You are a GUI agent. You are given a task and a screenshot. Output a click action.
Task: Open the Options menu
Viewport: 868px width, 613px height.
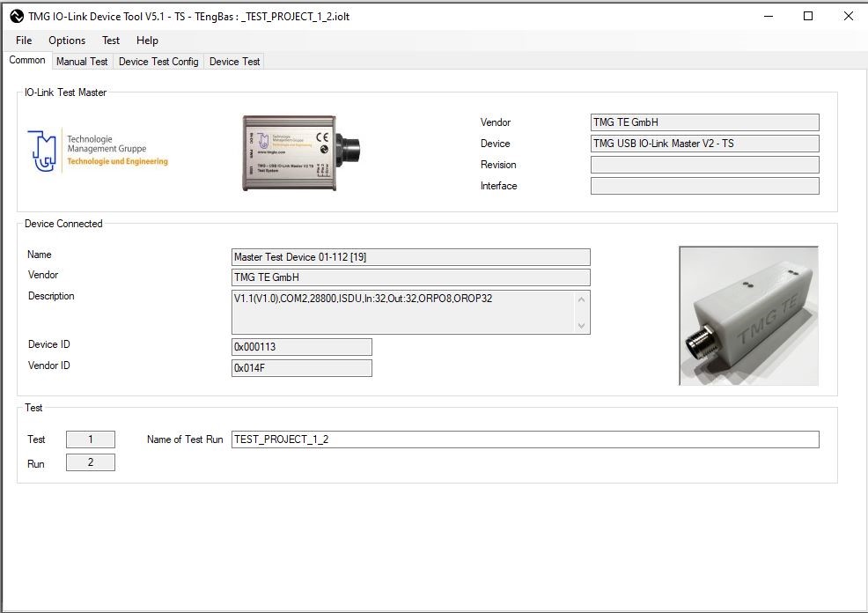point(67,40)
